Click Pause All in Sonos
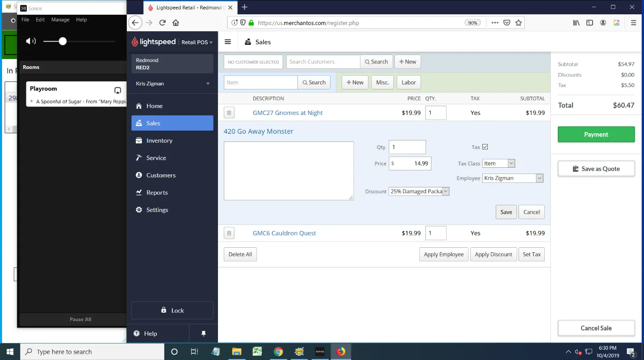Image resolution: width=644 pixels, height=360 pixels. point(80,319)
